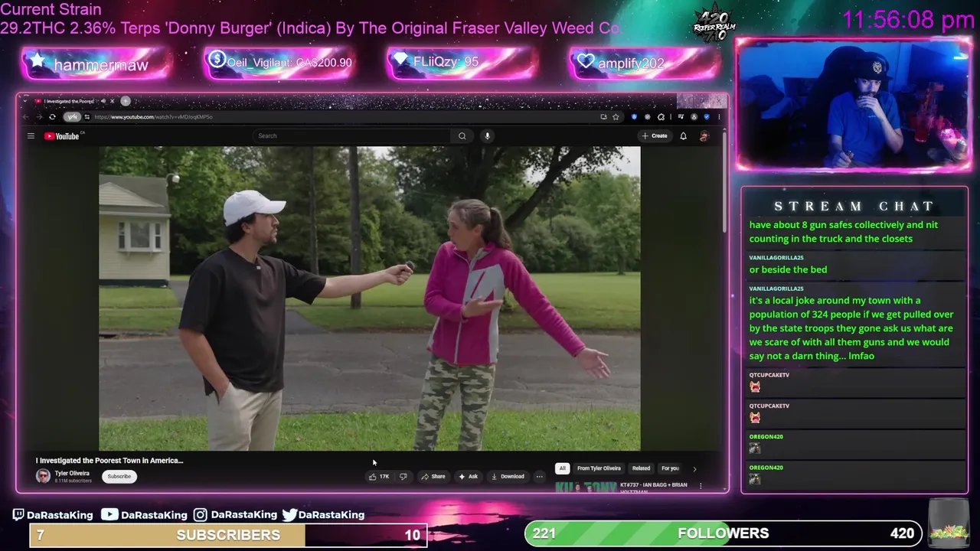Click the install app icon in address bar
This screenshot has height=551, width=980.
pos(603,117)
